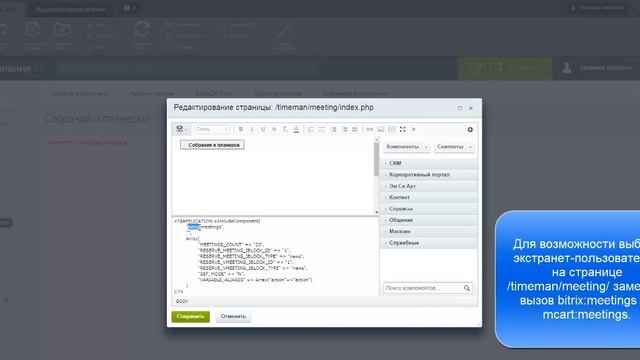This screenshot has height=360, width=640.
Task: Open the Сниппеты panel tab
Action: pyautogui.click(x=454, y=147)
